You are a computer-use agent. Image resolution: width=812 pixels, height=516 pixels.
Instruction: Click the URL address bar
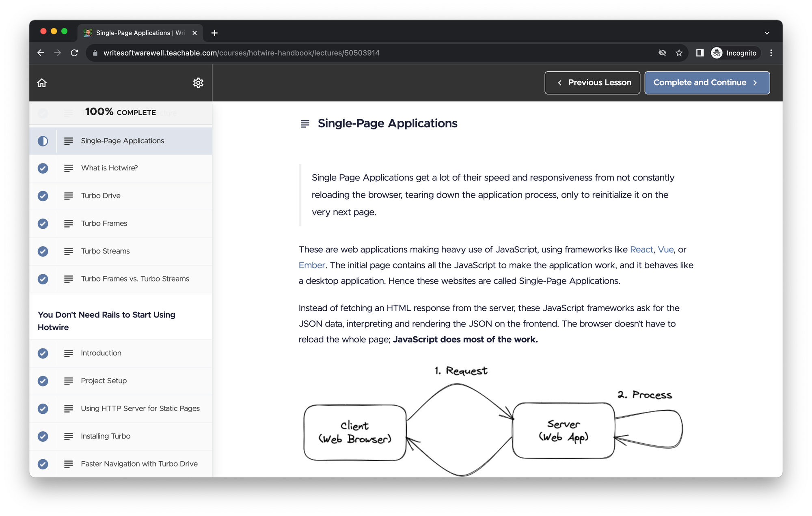point(365,53)
